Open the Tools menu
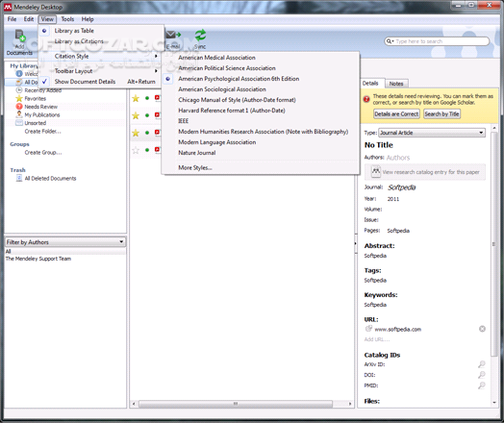 tap(67, 19)
